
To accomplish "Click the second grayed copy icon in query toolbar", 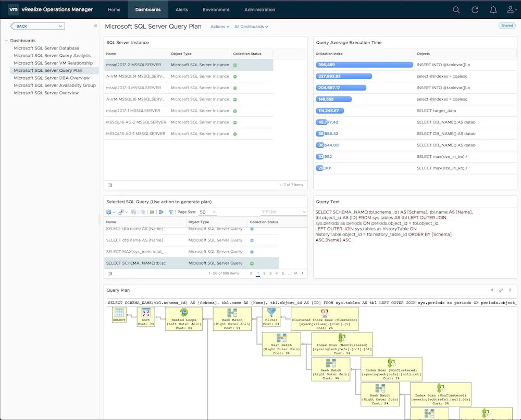I will pos(143,212).
